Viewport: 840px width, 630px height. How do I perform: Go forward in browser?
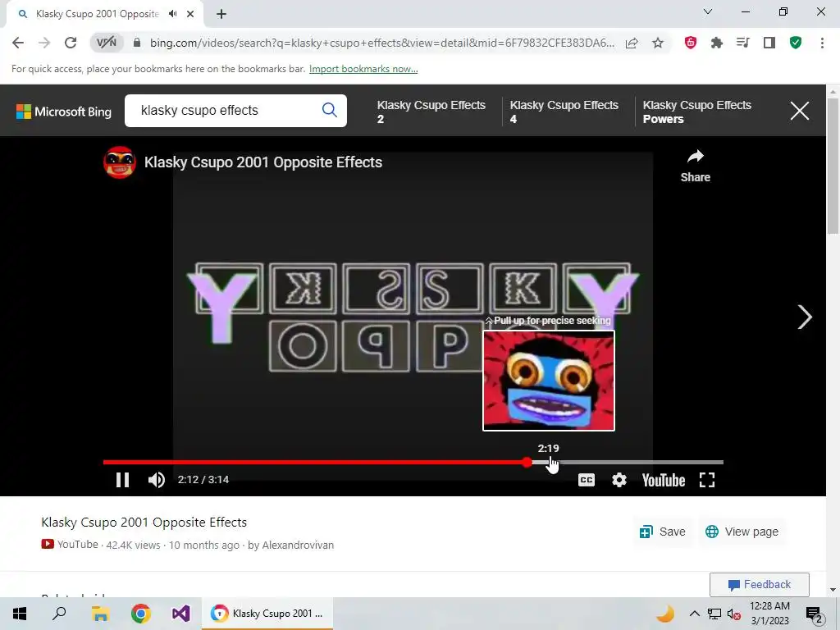click(44, 43)
